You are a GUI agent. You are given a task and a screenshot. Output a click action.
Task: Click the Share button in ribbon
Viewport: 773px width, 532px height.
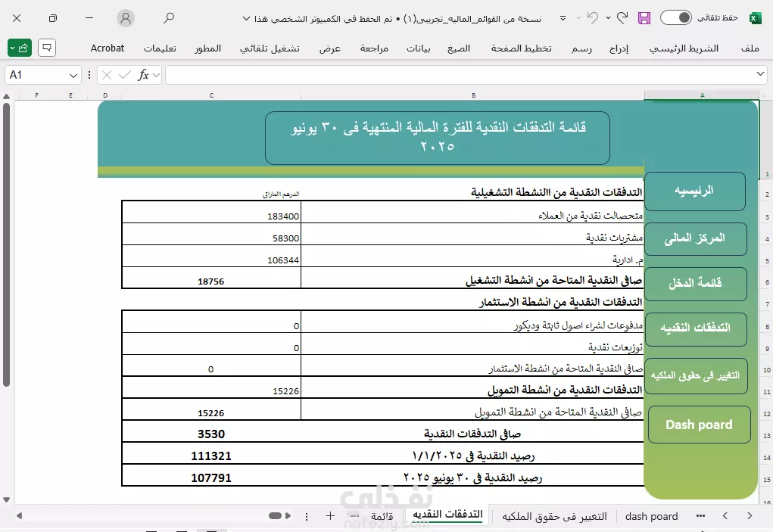coord(20,48)
